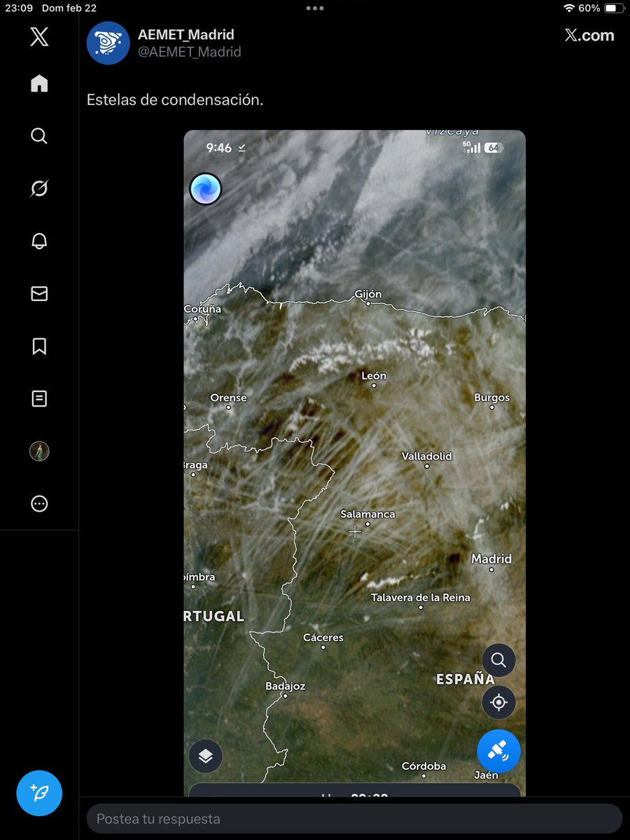This screenshot has width=630, height=840.
Task: Click the three-dot multitasking indicator at top
Action: pos(315,8)
